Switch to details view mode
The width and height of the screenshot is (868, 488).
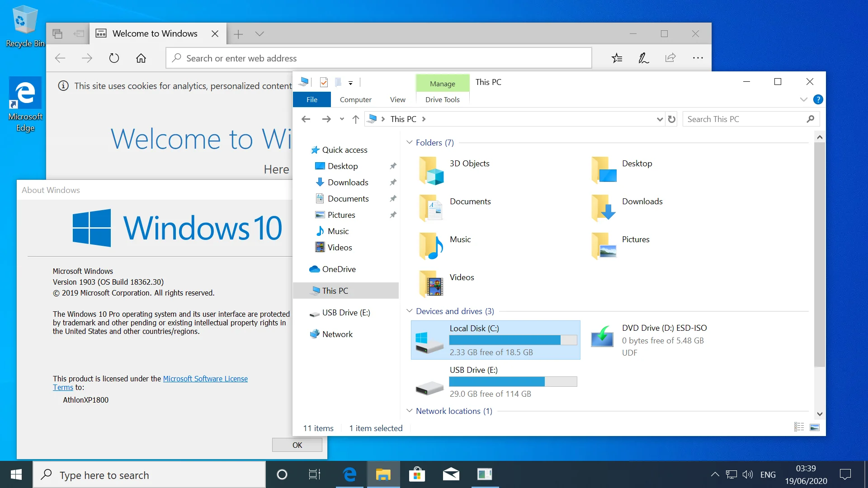coord(799,427)
